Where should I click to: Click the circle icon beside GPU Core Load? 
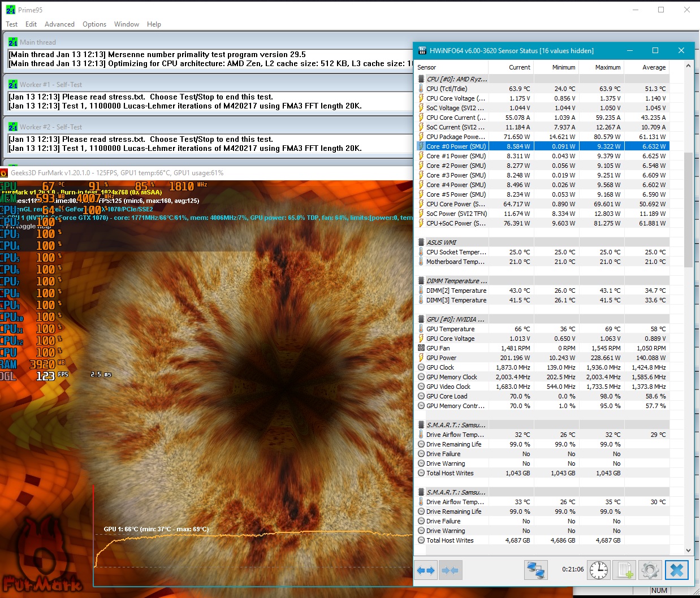tap(421, 396)
